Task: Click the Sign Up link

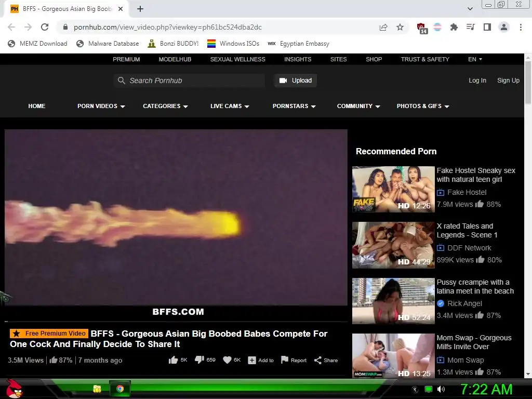Action: [508, 81]
